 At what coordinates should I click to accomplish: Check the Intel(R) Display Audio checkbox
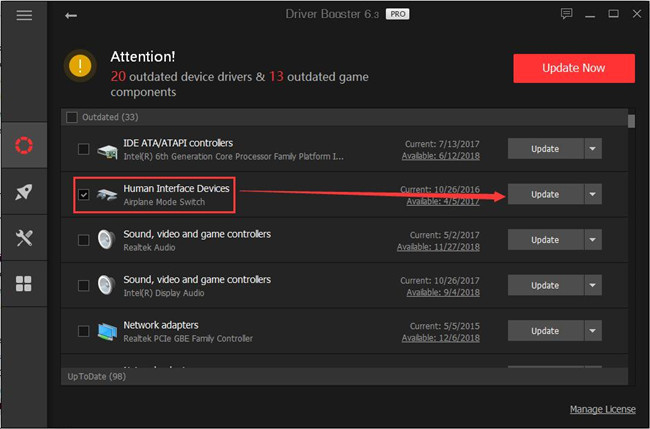point(83,286)
